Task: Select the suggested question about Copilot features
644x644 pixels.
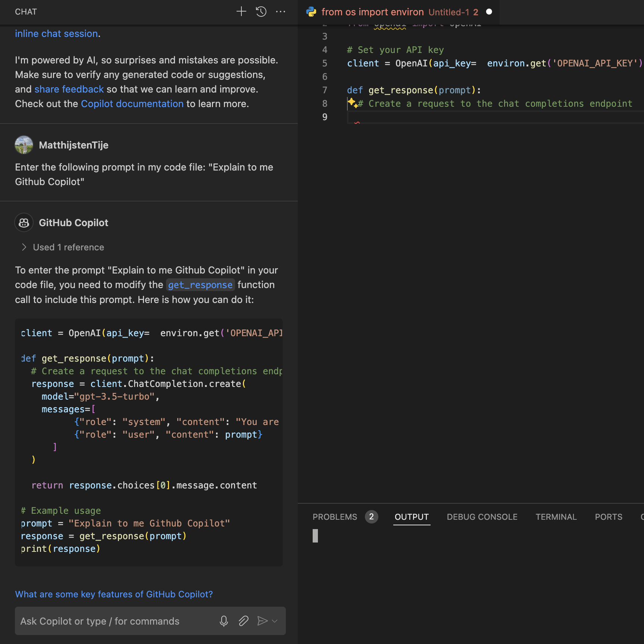Action: [x=114, y=594]
